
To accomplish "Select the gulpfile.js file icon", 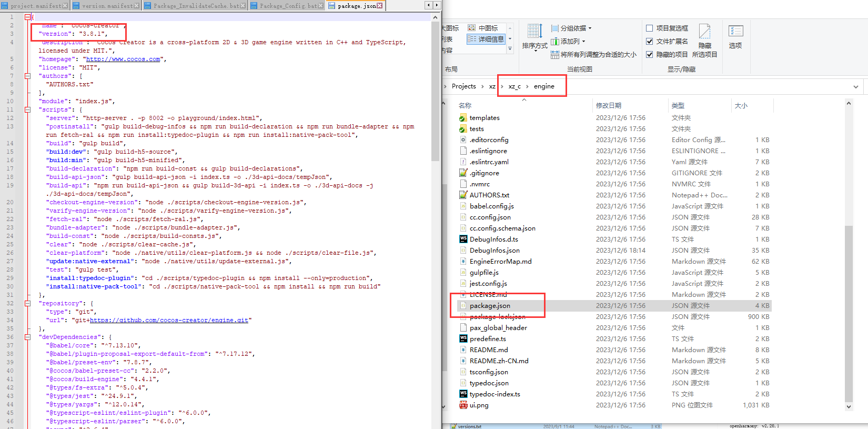I will click(x=463, y=273).
